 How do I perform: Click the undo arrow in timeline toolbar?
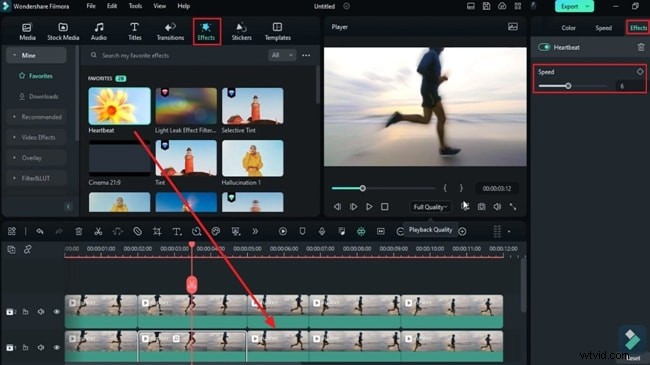click(40, 231)
